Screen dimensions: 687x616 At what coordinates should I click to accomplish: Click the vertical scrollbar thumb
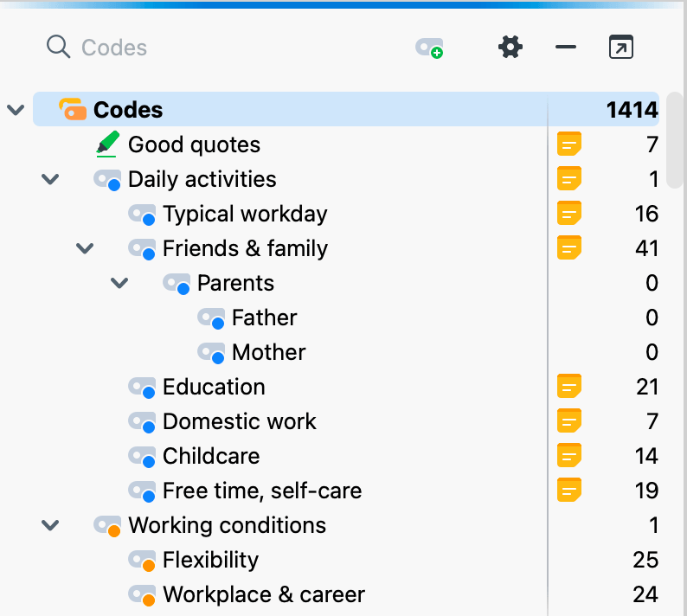pos(674,140)
